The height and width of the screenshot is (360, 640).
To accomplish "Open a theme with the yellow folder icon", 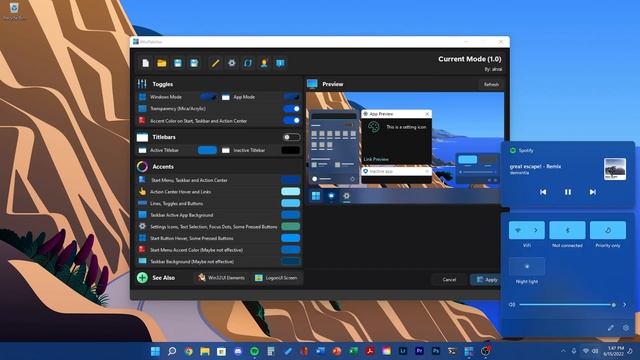I will pyautogui.click(x=162, y=63).
